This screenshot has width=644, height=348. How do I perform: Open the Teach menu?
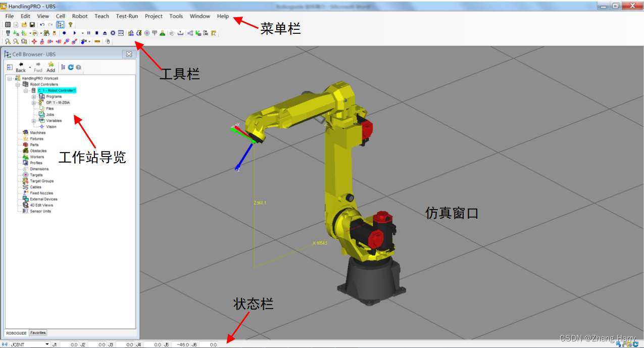pyautogui.click(x=102, y=16)
